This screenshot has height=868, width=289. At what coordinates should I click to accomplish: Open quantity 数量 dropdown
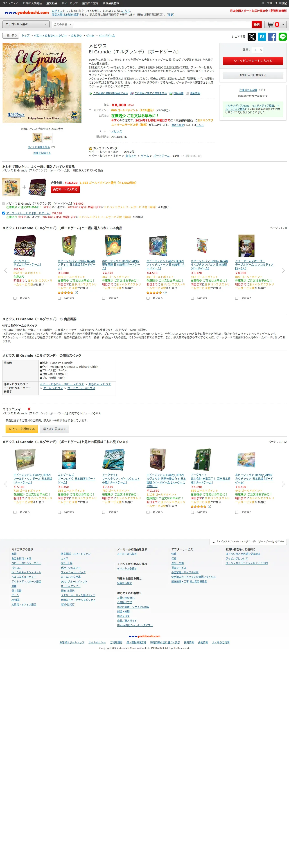point(257,50)
